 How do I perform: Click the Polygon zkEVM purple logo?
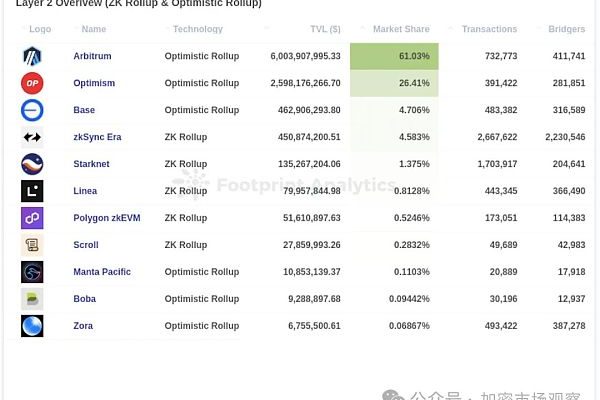click(x=32, y=218)
